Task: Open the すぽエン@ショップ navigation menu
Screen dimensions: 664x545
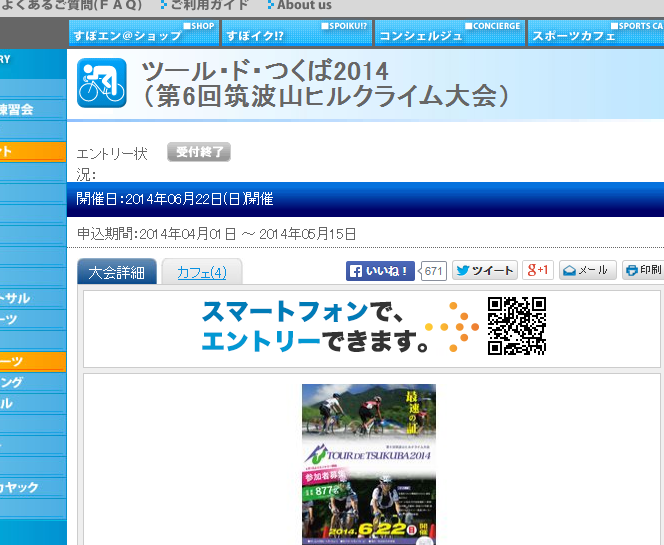Action: tap(145, 33)
